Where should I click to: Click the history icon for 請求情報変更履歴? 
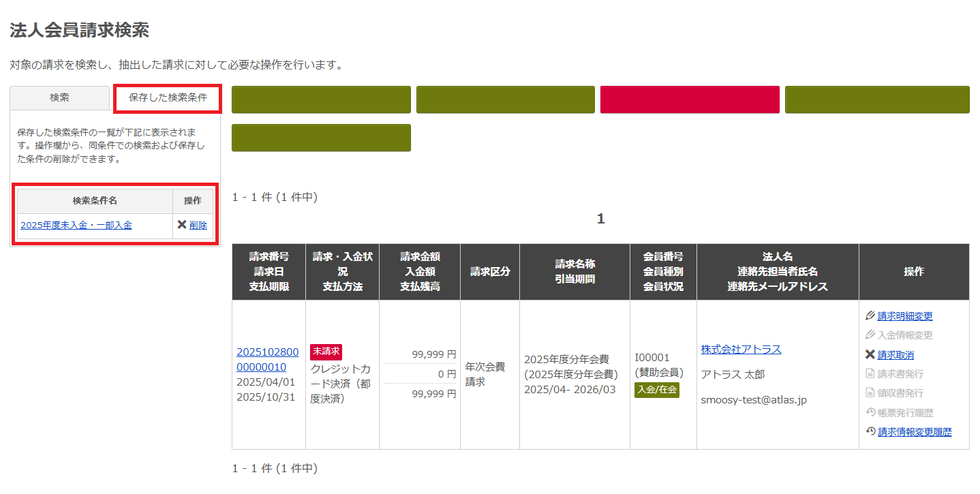pyautogui.click(x=870, y=431)
